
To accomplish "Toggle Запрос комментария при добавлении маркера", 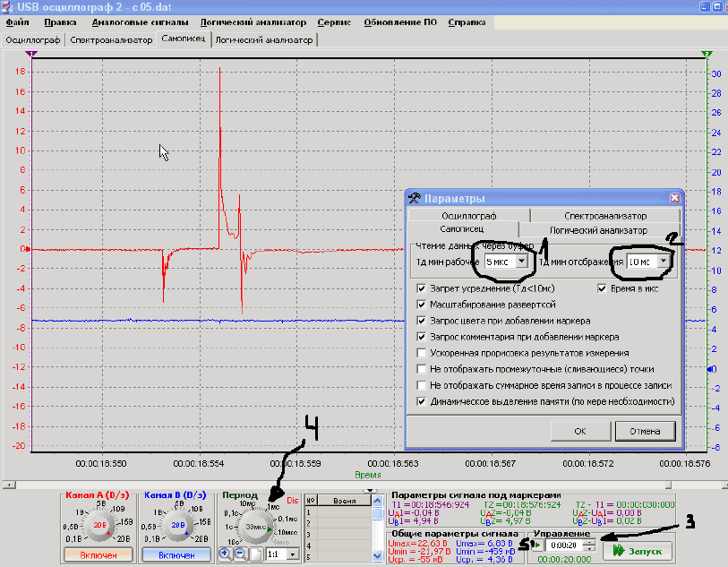I will pos(422,337).
